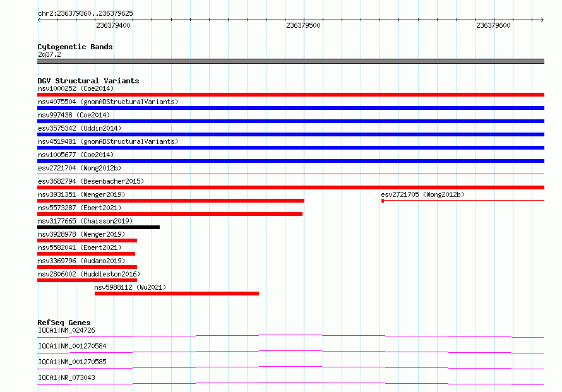Click esv2721704 (Wong2012b) label
Image resolution: width=562 pixels, height=392 pixels.
[80, 168]
